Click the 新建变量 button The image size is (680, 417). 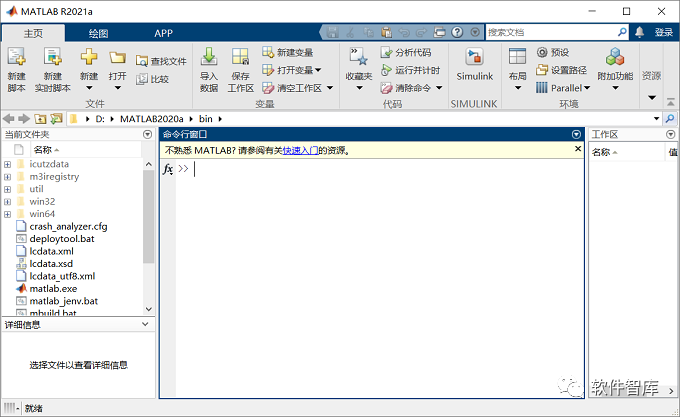coord(287,52)
